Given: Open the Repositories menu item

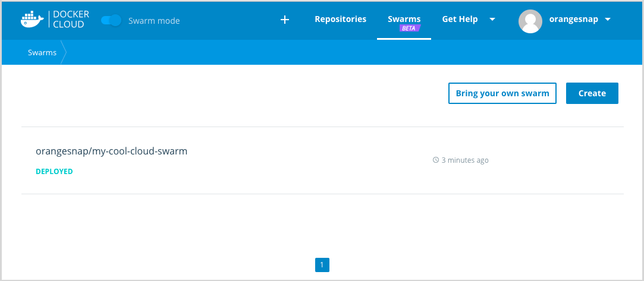Looking at the screenshot, I should pos(340,19).
